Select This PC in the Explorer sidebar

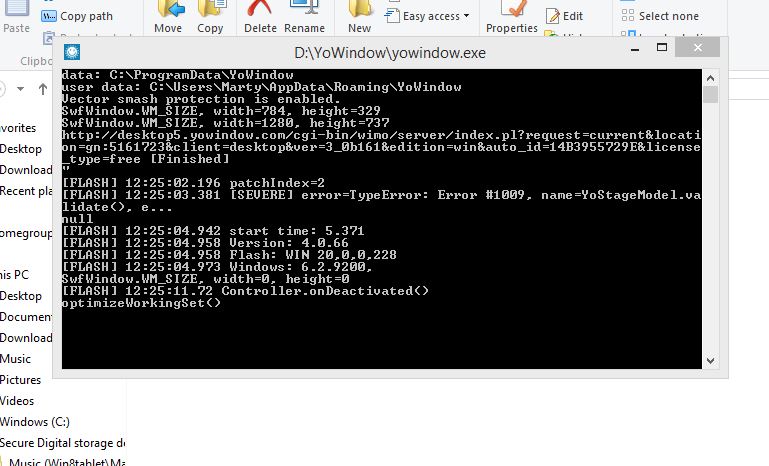(14, 275)
